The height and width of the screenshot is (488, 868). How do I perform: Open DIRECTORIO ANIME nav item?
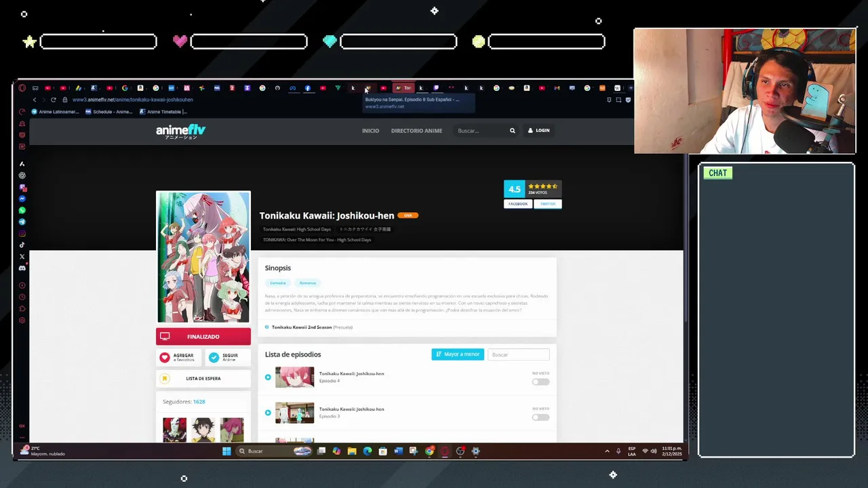[416, 131]
